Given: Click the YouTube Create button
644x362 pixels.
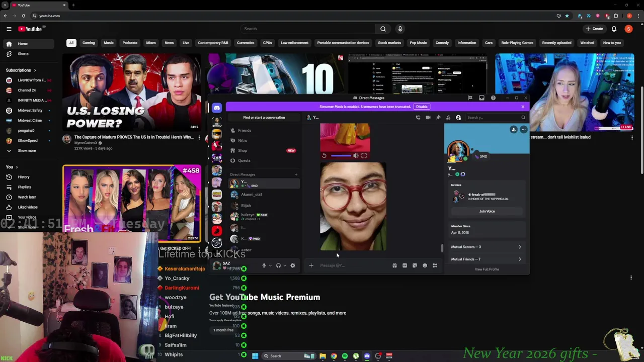Looking at the screenshot, I should pos(595,29).
